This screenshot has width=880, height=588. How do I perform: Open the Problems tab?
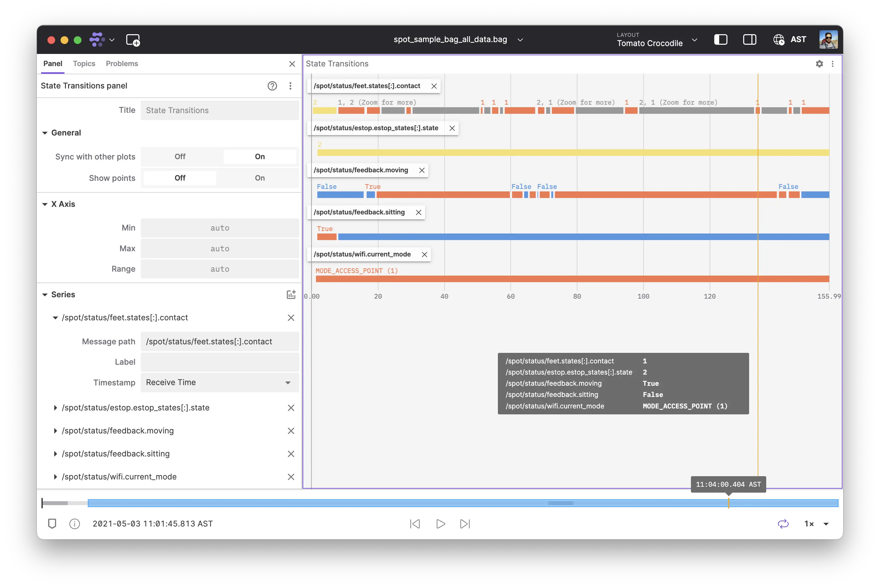tap(122, 64)
